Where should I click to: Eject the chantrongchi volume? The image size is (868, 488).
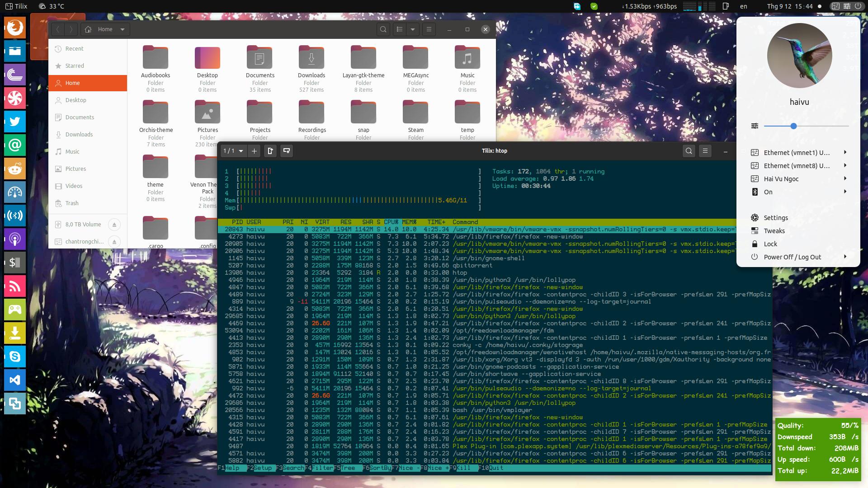[x=114, y=242]
